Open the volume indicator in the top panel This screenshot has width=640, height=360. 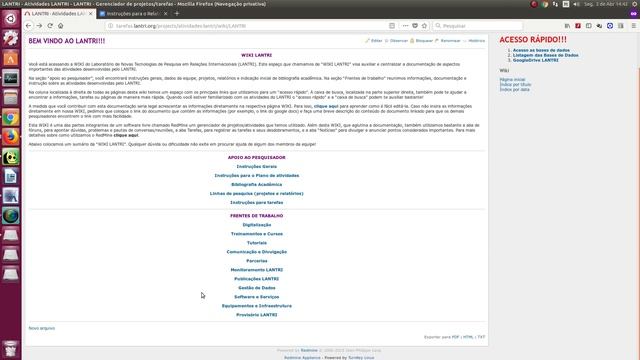pyautogui.click(x=576, y=4)
